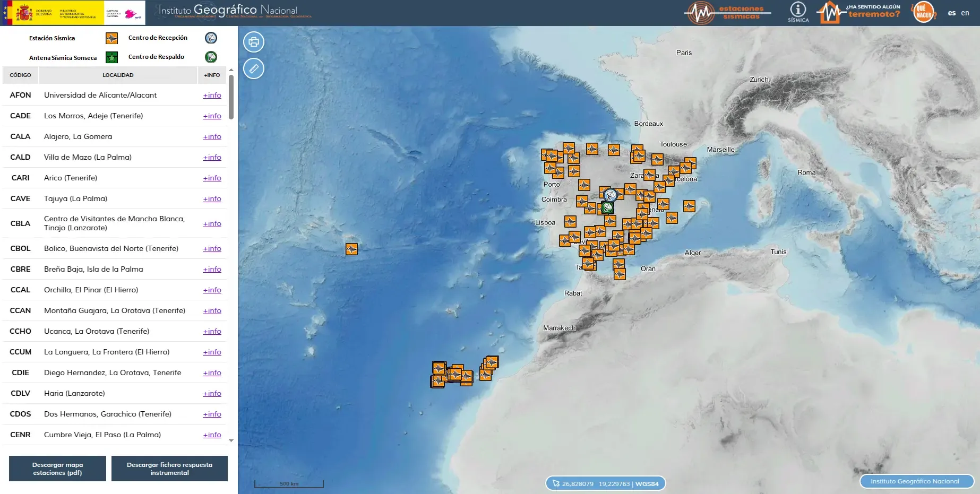Image resolution: width=980 pixels, height=494 pixels.
Task: Download the station map PDF
Action: [x=57, y=469]
